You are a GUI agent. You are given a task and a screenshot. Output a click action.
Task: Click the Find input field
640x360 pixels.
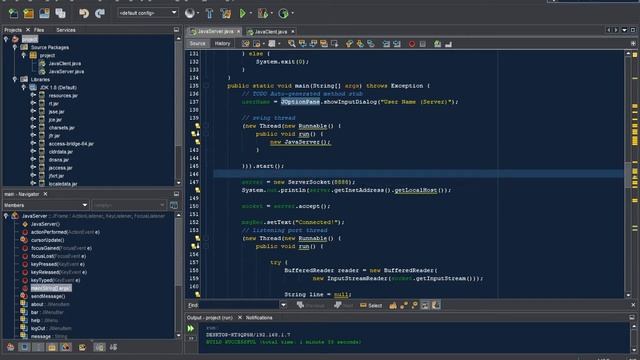point(239,305)
